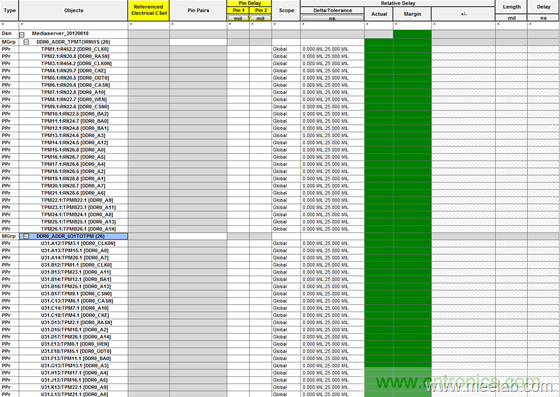The image size is (560, 397).
Task: Collapse the DDR0_ADDR_U31TOTPM match group
Action: pyautogui.click(x=26, y=236)
